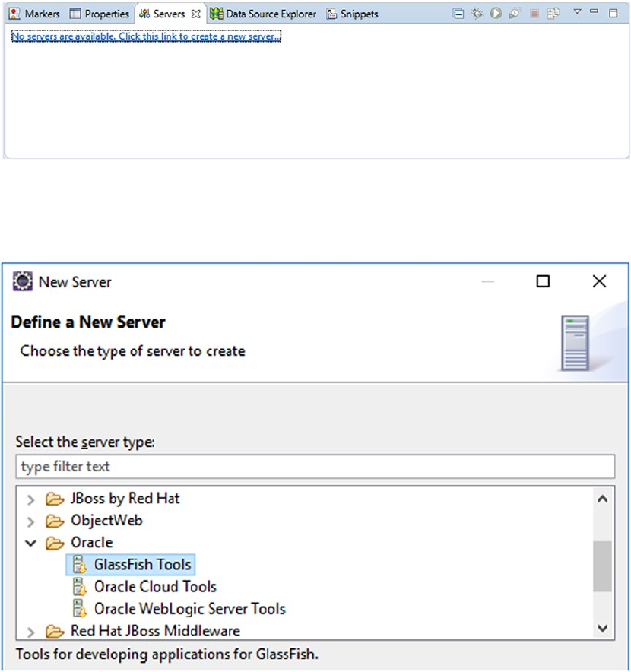Click the type filter text field
This screenshot has height=672, width=631.
point(315,466)
